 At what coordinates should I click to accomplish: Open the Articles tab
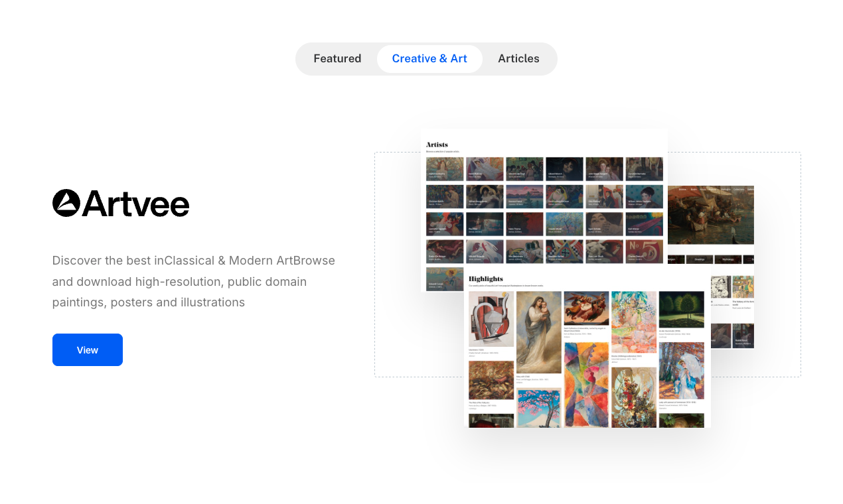click(518, 59)
